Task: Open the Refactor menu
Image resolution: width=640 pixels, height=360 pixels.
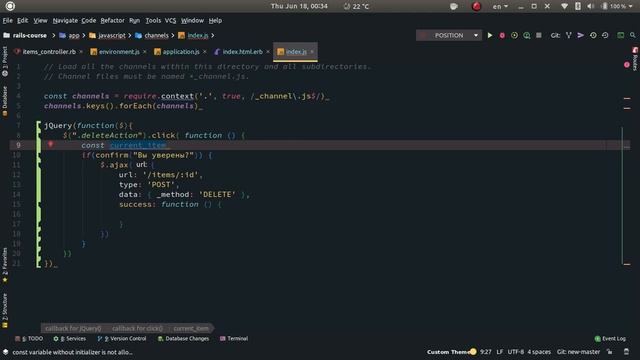Action: (112, 20)
